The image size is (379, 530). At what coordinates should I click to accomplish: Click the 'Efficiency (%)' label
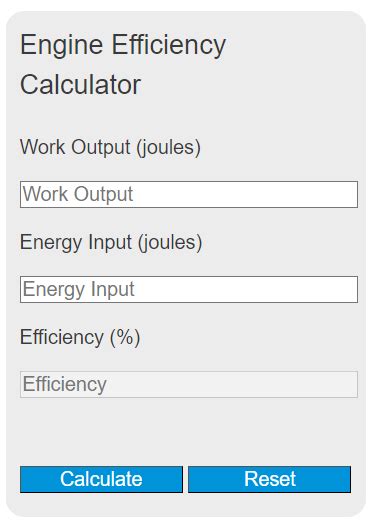point(80,337)
